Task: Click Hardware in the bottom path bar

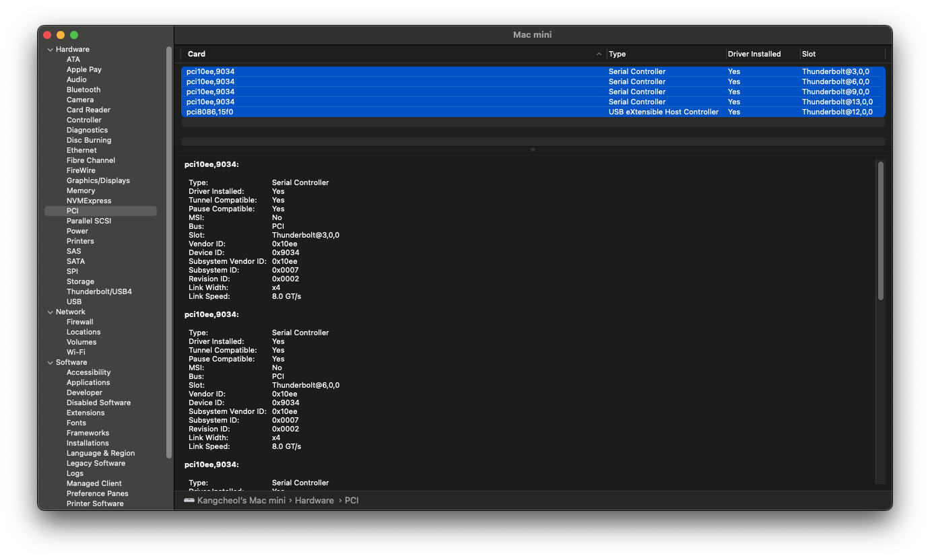Action: click(x=314, y=501)
